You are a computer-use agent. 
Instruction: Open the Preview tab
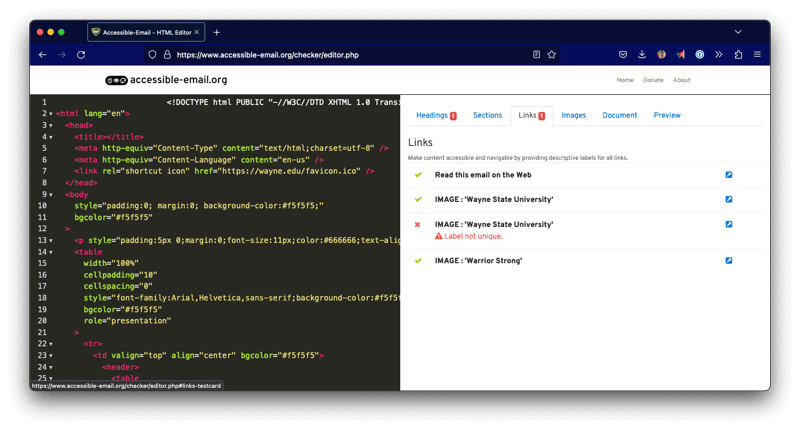tap(666, 115)
